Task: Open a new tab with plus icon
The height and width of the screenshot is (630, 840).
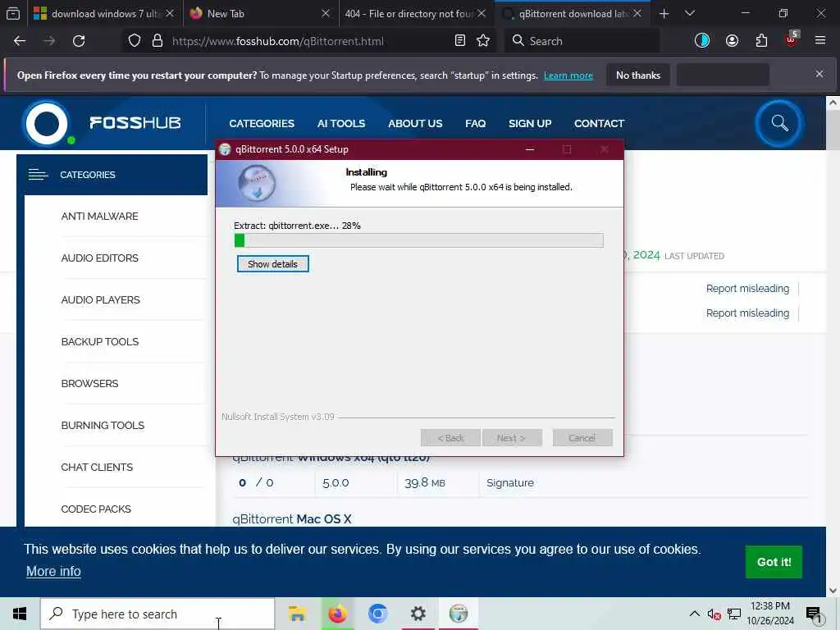Action: coord(664,13)
